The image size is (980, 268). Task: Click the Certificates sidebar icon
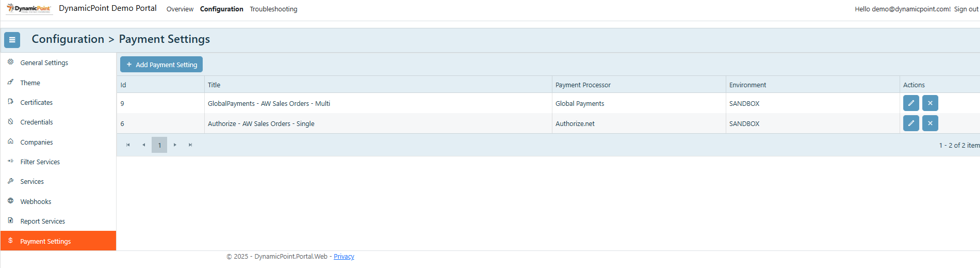10,102
